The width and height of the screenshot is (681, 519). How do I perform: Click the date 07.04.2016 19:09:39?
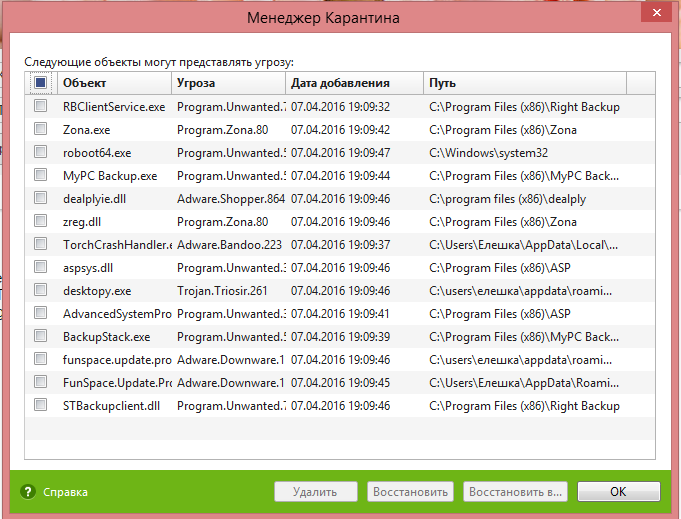tap(340, 337)
